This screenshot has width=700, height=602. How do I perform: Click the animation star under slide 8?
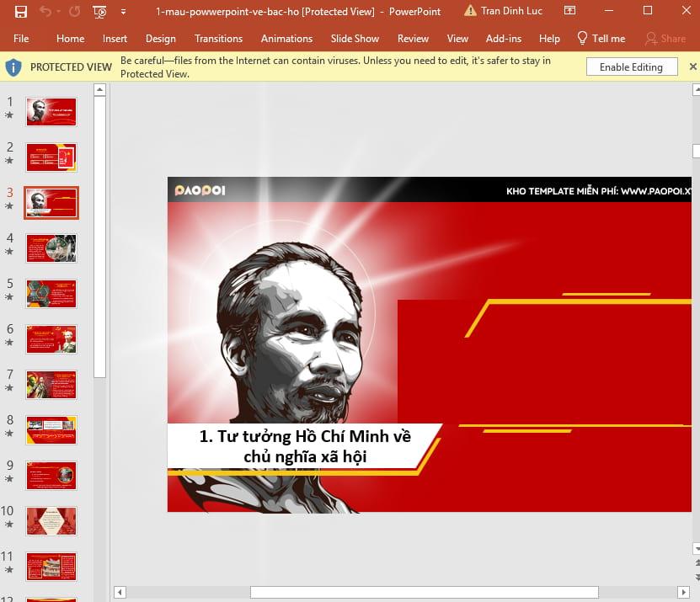pos(9,434)
